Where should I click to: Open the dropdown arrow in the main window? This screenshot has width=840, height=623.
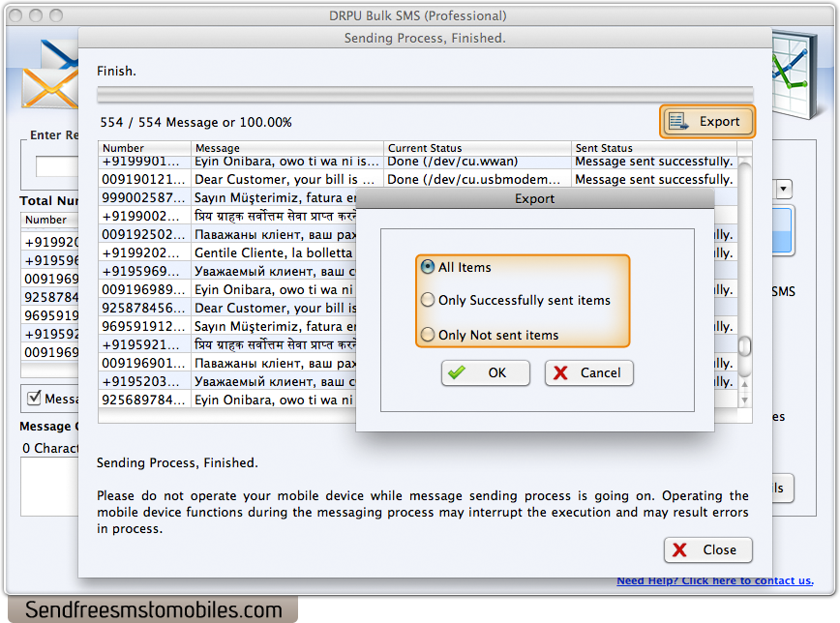tap(783, 189)
